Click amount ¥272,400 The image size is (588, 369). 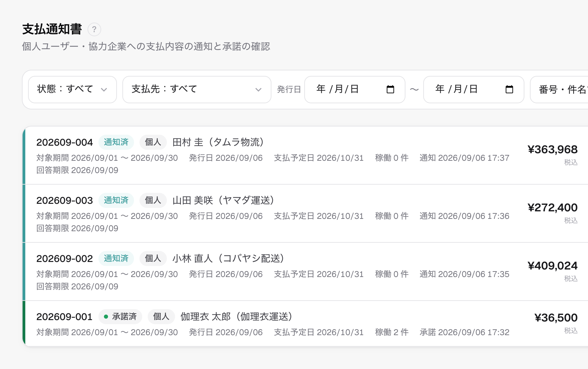[552, 208]
